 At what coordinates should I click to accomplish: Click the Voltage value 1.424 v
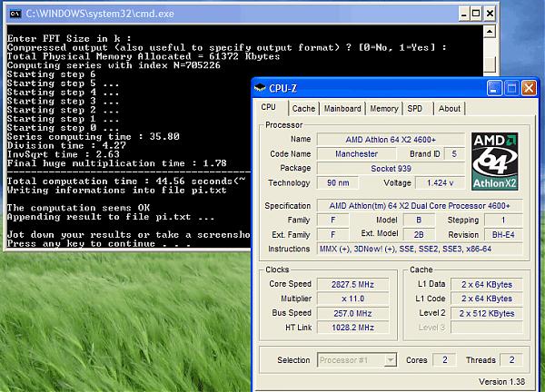[440, 183]
